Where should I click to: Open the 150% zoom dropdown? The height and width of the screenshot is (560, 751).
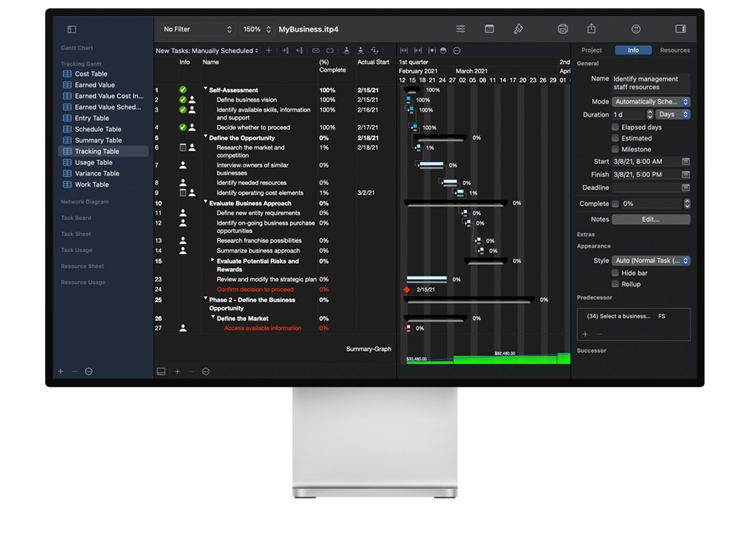(257, 29)
